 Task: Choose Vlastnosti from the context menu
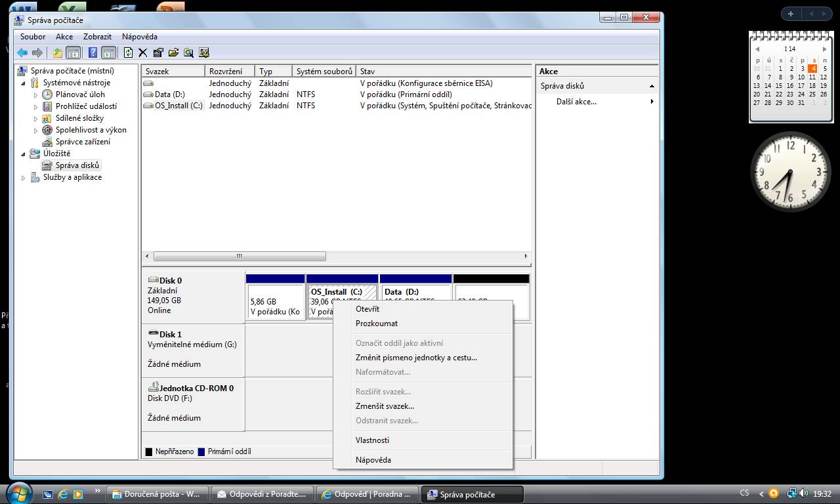423,440
